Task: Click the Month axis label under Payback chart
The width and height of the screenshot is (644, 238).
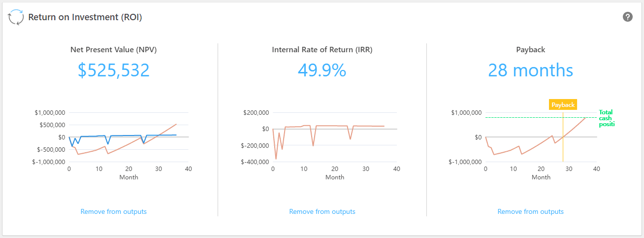Action: click(541, 177)
